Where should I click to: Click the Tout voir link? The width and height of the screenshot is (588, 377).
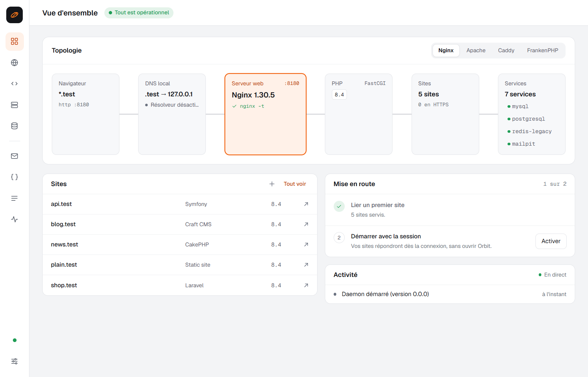(x=295, y=184)
